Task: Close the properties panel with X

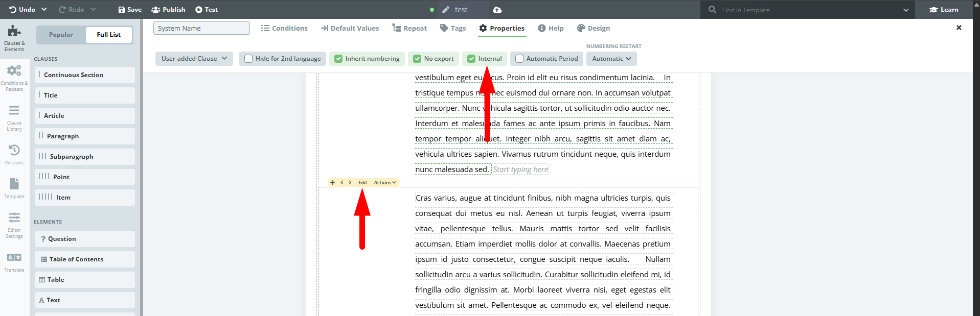Action: click(x=959, y=28)
